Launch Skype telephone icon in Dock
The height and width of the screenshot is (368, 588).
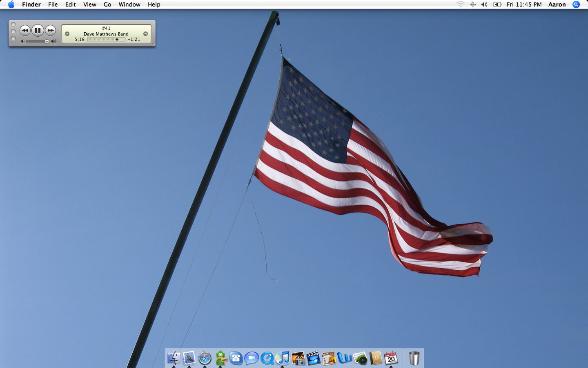tap(236, 358)
